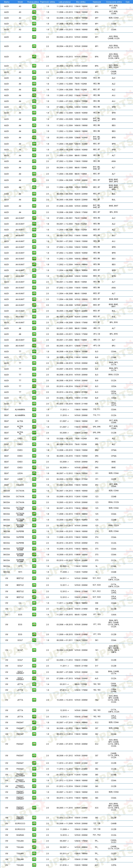Click the Nadwozie column header

(97, 2)
